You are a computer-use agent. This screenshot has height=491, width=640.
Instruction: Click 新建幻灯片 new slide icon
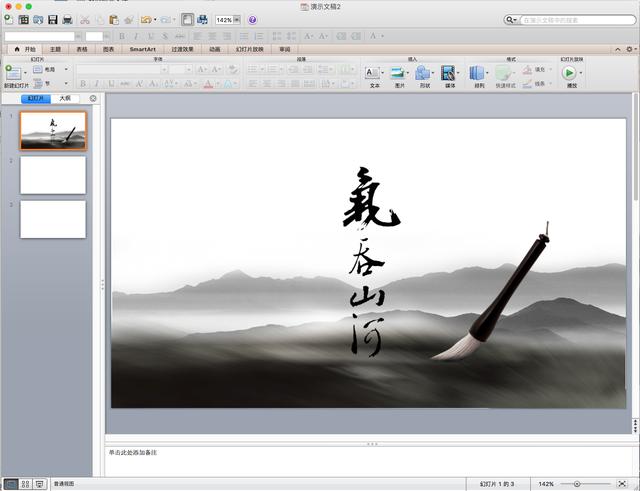13,73
